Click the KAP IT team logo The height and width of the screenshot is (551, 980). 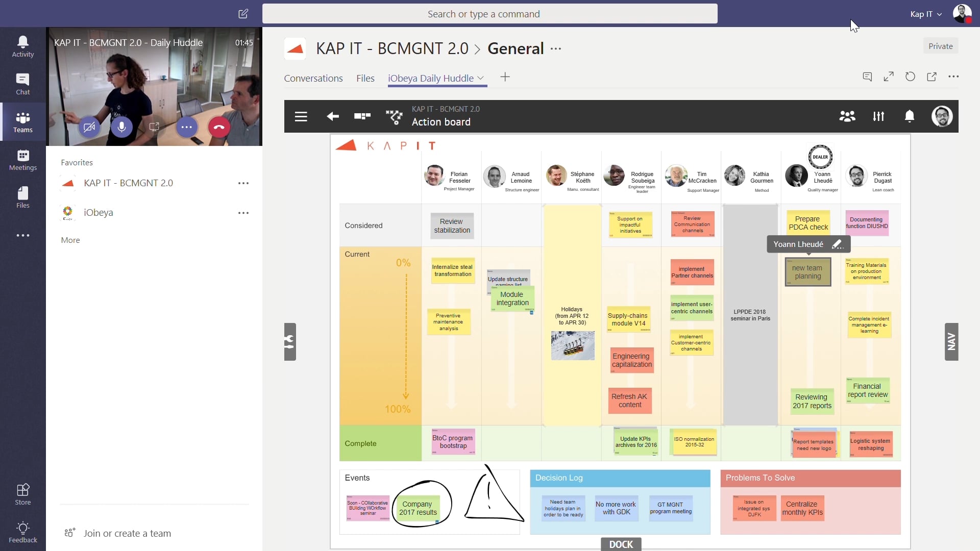(x=295, y=48)
